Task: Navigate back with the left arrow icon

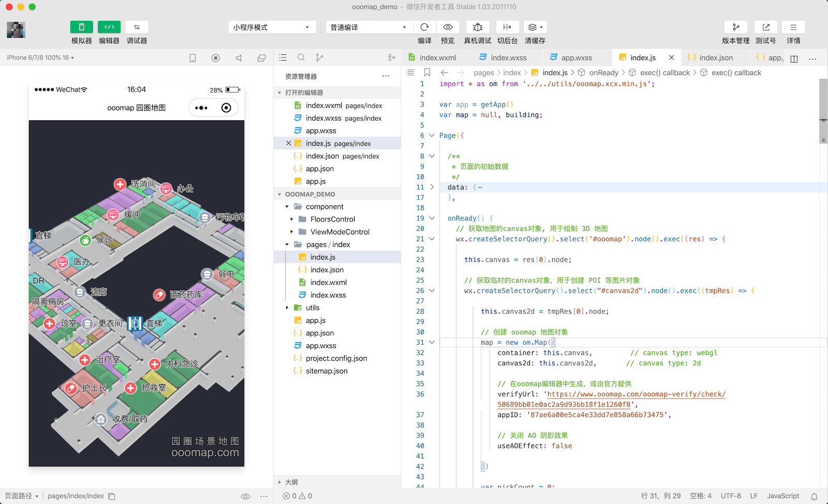Action: 445,73
